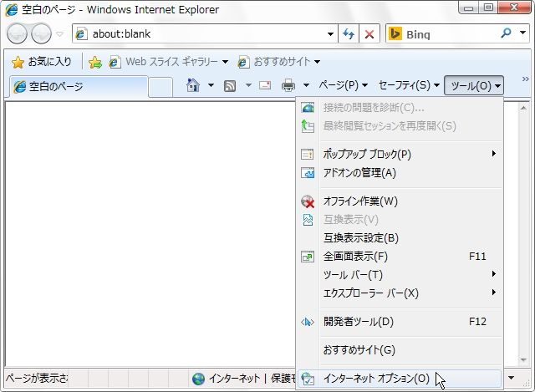Viewport: 535px width, 392px height.
Task: Click the developer tools icon
Action: [308, 322]
